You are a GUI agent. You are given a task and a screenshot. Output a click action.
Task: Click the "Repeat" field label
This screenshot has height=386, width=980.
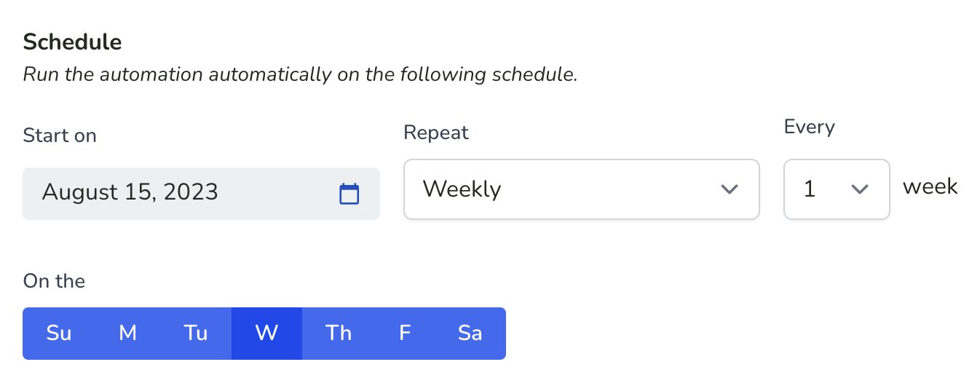[x=436, y=133]
